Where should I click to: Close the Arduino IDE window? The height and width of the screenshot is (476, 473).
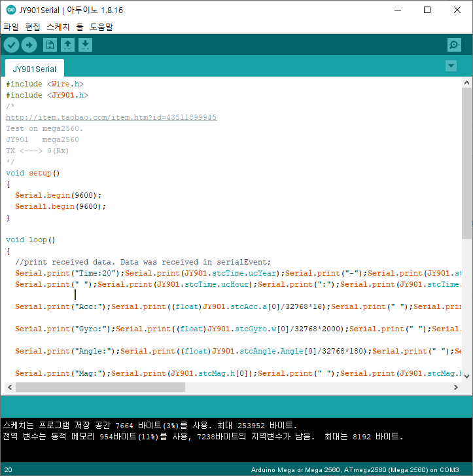[x=457, y=10]
